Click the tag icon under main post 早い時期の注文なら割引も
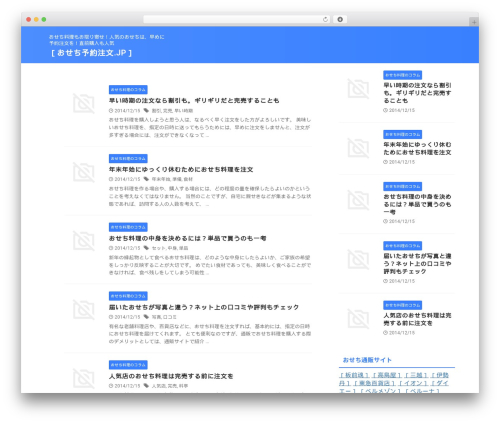The width and height of the screenshot is (500, 423). click(146, 110)
